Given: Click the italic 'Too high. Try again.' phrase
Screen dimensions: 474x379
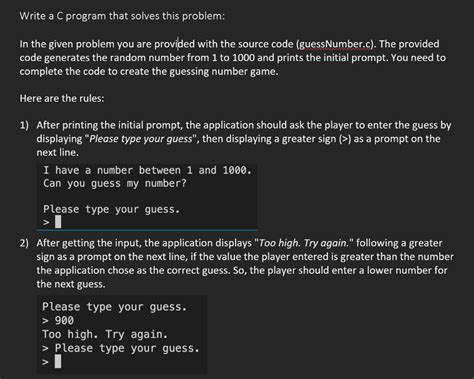Looking at the screenshot, I should coord(304,243).
